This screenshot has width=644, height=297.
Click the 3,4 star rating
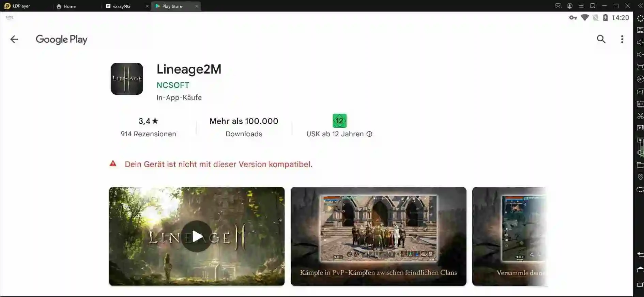(148, 121)
